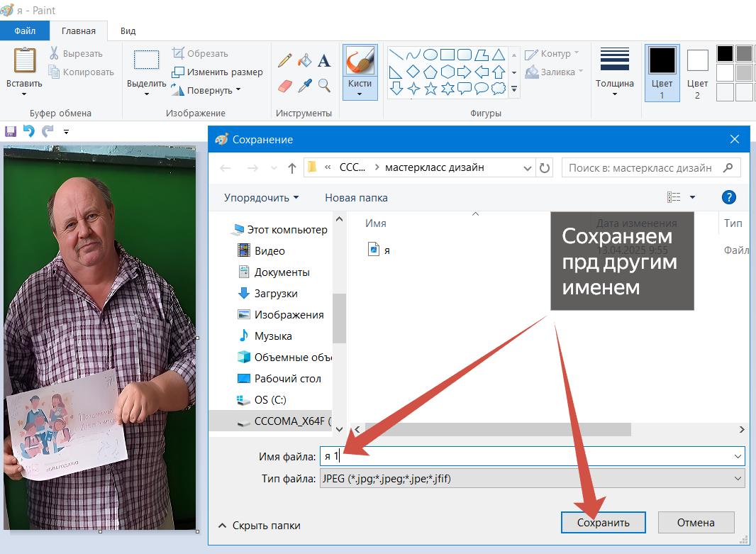Select the Color 2 swatch button
The width and height of the screenshot is (756, 554).
[x=697, y=73]
